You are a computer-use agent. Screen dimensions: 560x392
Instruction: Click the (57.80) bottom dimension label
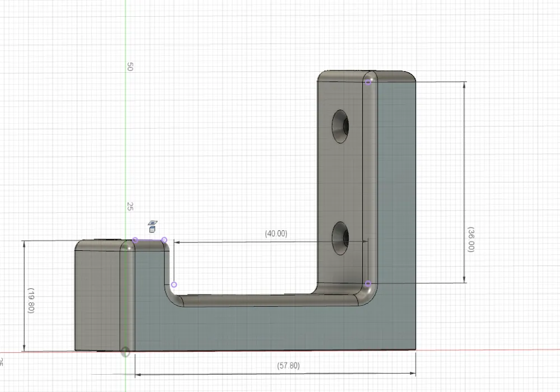coord(288,366)
